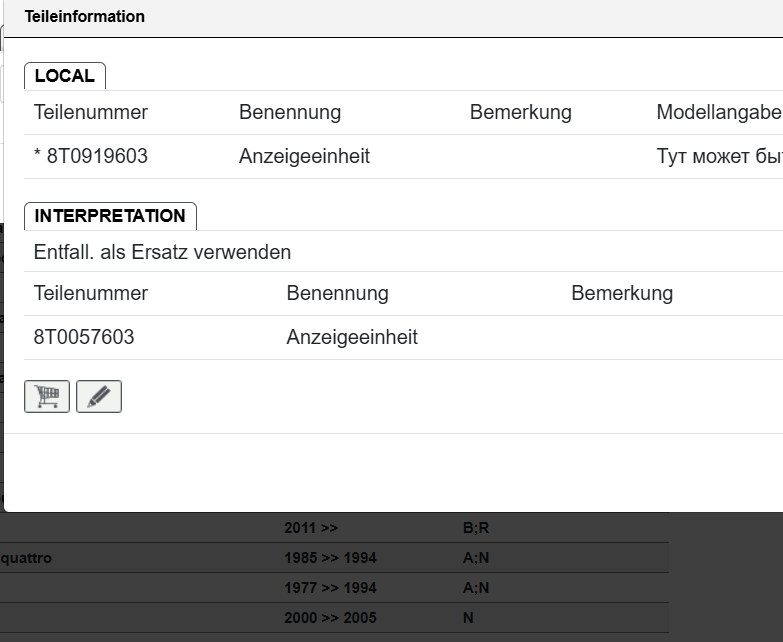Click the Modellangabe column header
This screenshot has width=783, height=642.
[718, 113]
